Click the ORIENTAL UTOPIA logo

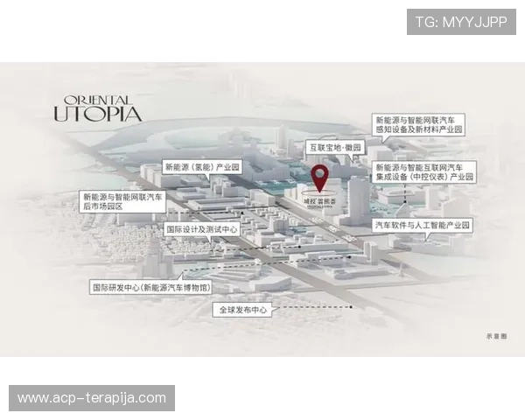tap(96, 107)
